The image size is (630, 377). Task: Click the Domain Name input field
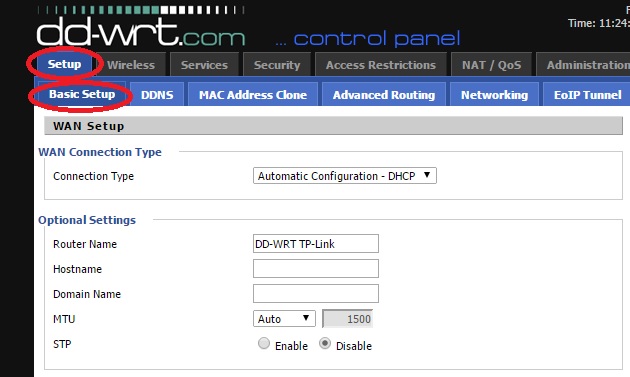point(316,293)
